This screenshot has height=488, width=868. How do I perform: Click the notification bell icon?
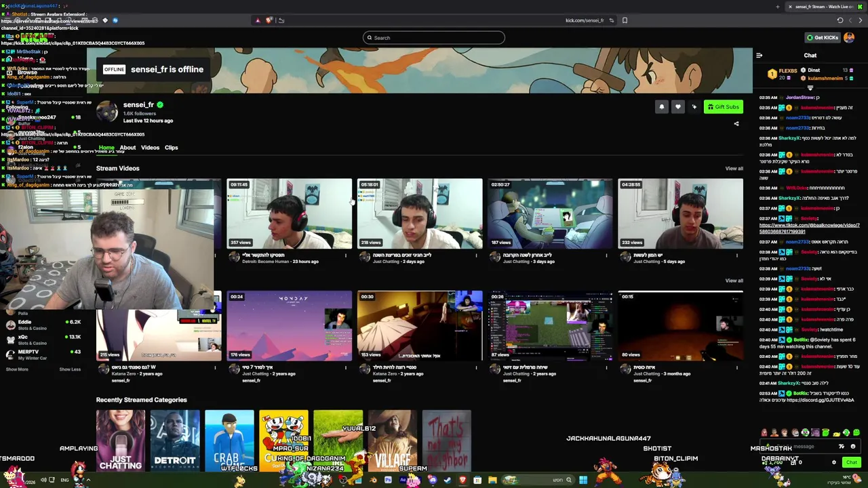pyautogui.click(x=661, y=107)
